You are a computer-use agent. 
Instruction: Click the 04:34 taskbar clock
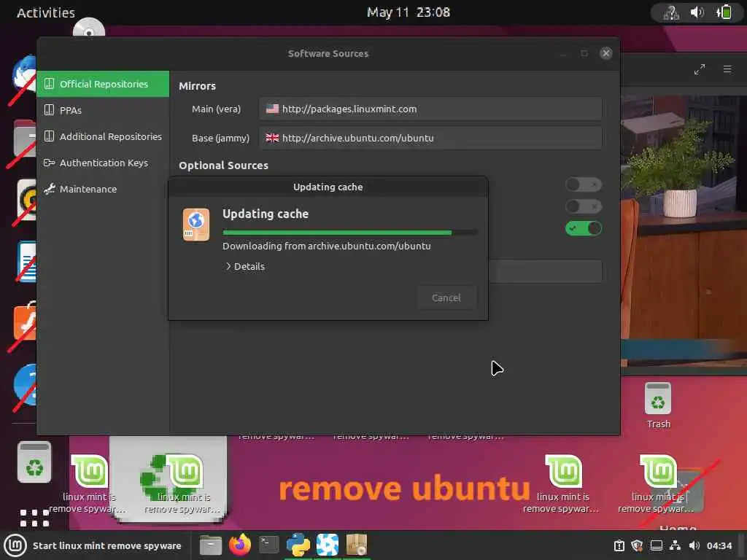[x=719, y=545]
